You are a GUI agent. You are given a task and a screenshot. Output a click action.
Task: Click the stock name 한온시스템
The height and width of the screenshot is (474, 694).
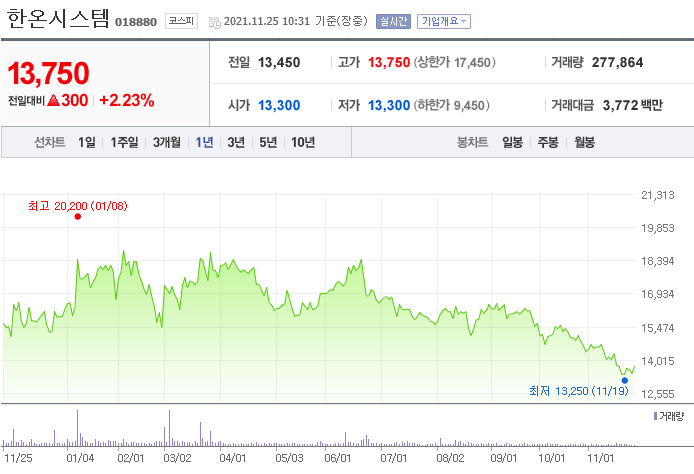point(58,18)
